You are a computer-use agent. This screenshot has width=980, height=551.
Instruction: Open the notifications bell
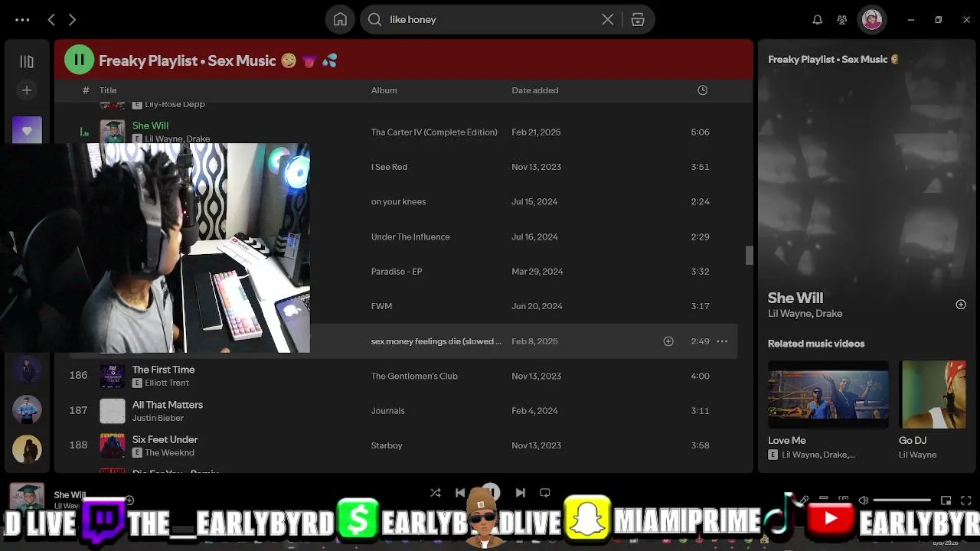coord(818,20)
